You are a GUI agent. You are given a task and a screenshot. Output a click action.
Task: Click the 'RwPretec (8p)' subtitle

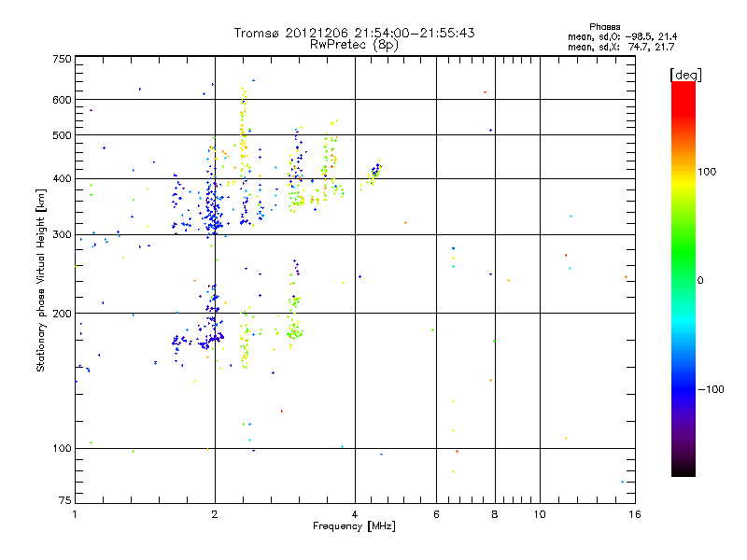coord(354,45)
